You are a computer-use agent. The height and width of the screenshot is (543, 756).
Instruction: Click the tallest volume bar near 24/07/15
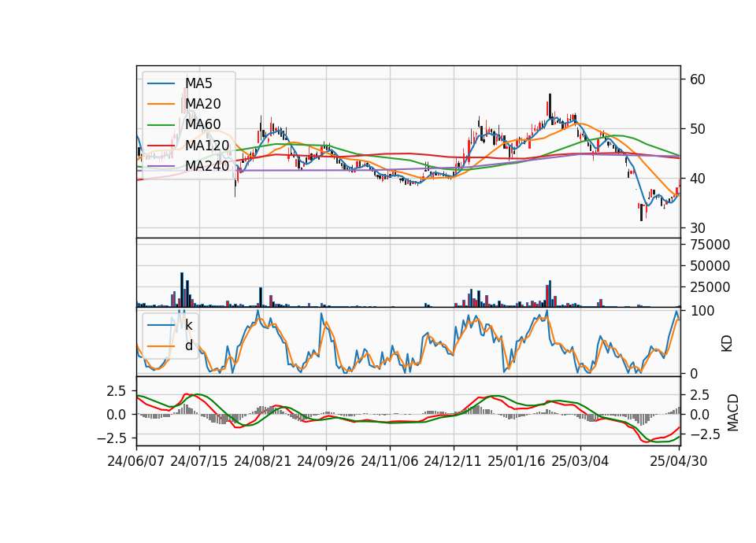pyautogui.click(x=182, y=290)
